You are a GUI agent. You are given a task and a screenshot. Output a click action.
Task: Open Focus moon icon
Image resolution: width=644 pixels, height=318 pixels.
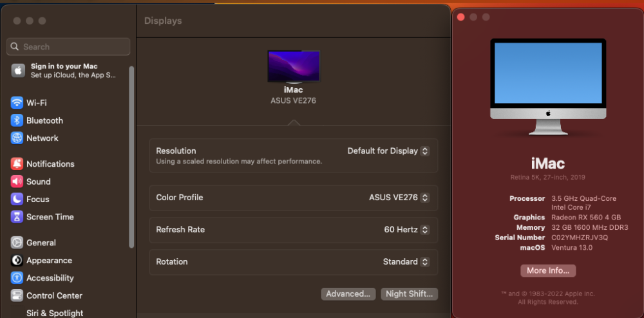coord(17,199)
